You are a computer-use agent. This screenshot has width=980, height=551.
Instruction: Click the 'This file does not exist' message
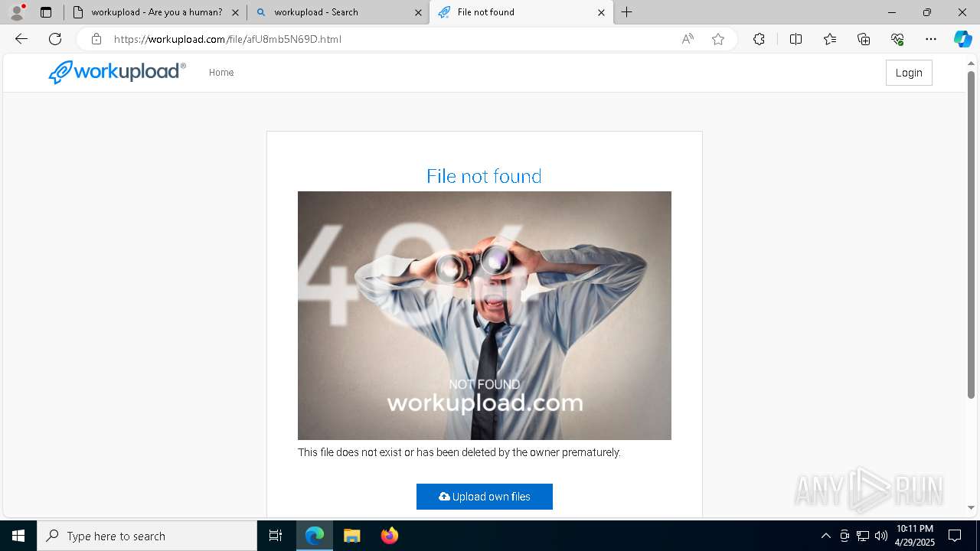click(x=459, y=452)
